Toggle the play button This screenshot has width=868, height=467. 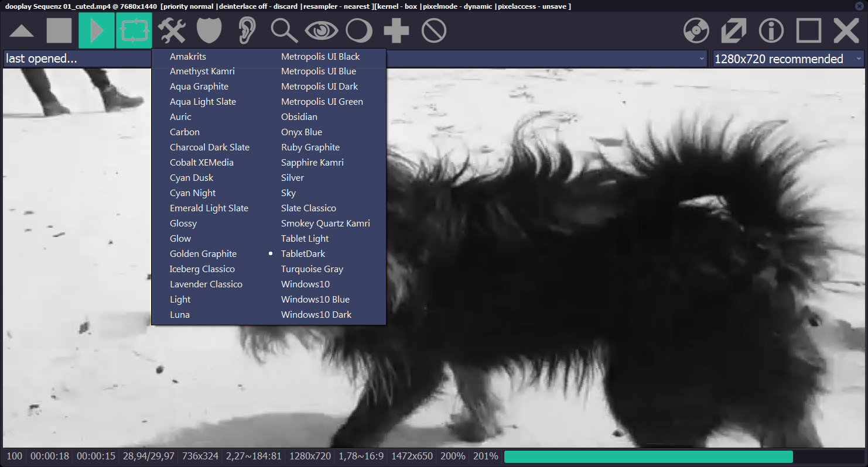[97, 30]
